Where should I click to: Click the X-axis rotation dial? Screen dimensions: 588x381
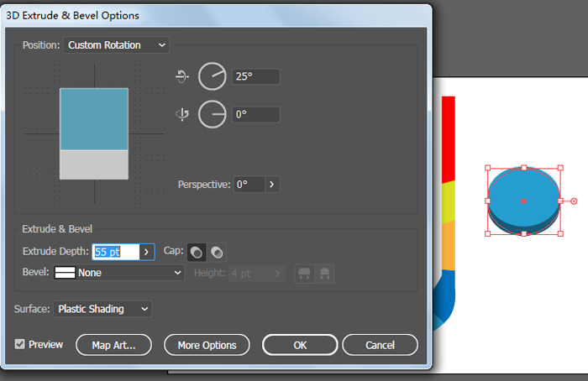tap(213, 76)
